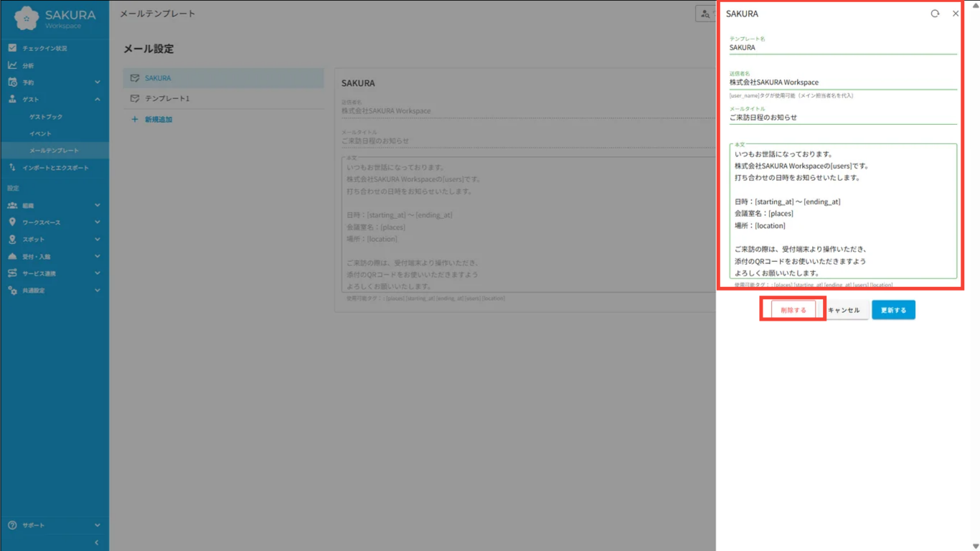980x551 pixels.
Task: Open the ゲストブック submenu item
Action: coord(55,116)
